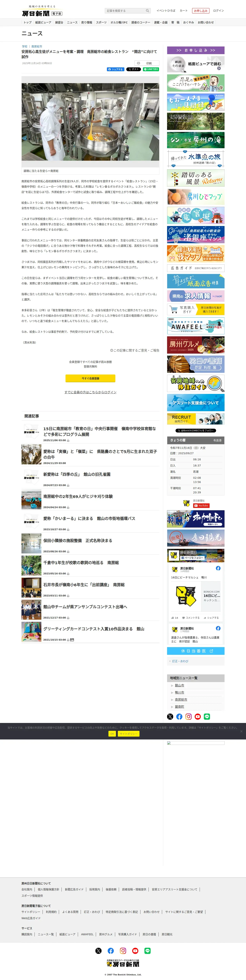Open footer よくある質問 link
Viewport: 246px width, 980px height.
70,912
